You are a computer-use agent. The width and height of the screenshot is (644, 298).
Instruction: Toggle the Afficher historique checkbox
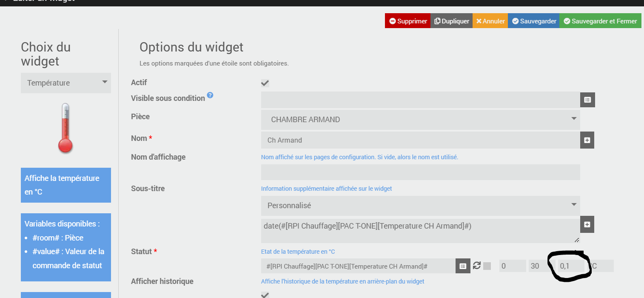coord(265,295)
